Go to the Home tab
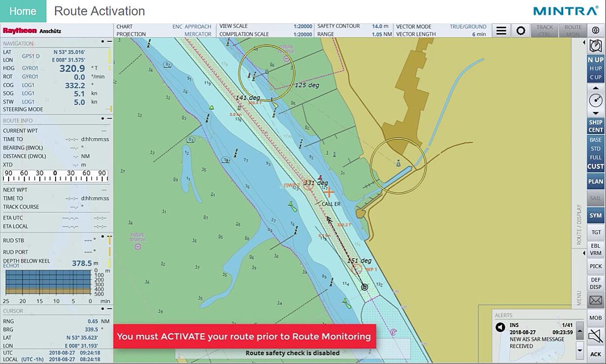The image size is (606, 364). click(23, 11)
